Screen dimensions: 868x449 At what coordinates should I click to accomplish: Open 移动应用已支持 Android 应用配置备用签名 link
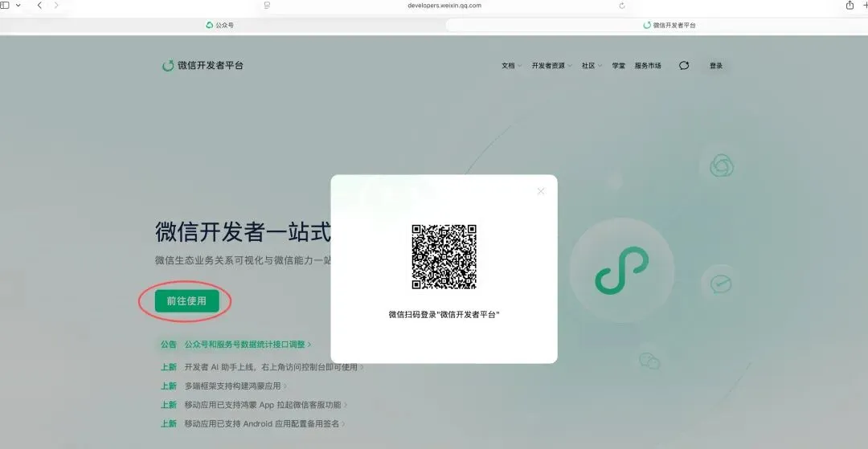(x=264, y=424)
